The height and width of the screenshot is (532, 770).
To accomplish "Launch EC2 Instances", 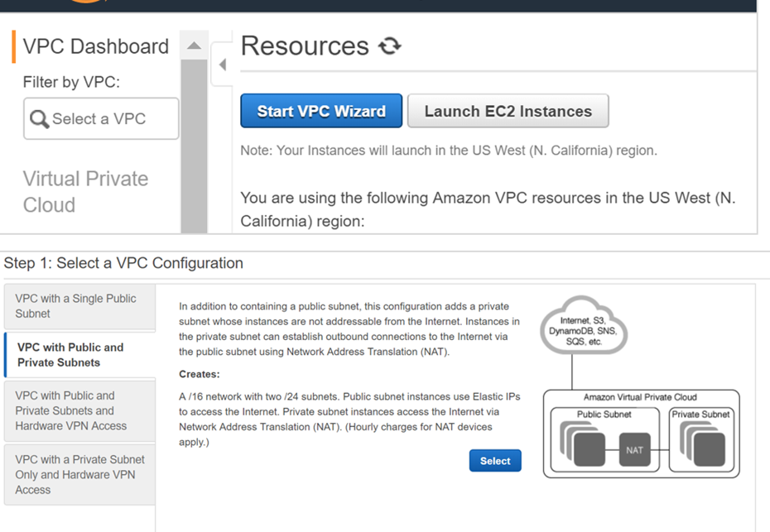I will 508,110.
